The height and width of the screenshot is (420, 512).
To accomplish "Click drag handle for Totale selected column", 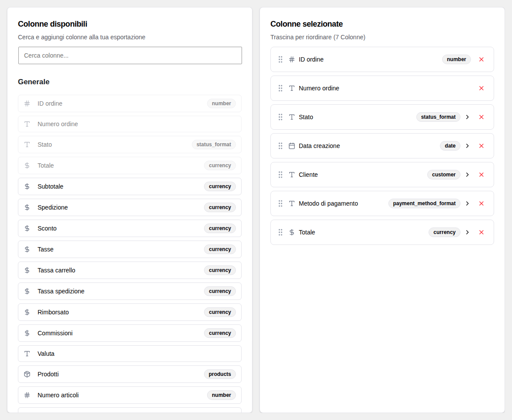I will pyautogui.click(x=280, y=232).
